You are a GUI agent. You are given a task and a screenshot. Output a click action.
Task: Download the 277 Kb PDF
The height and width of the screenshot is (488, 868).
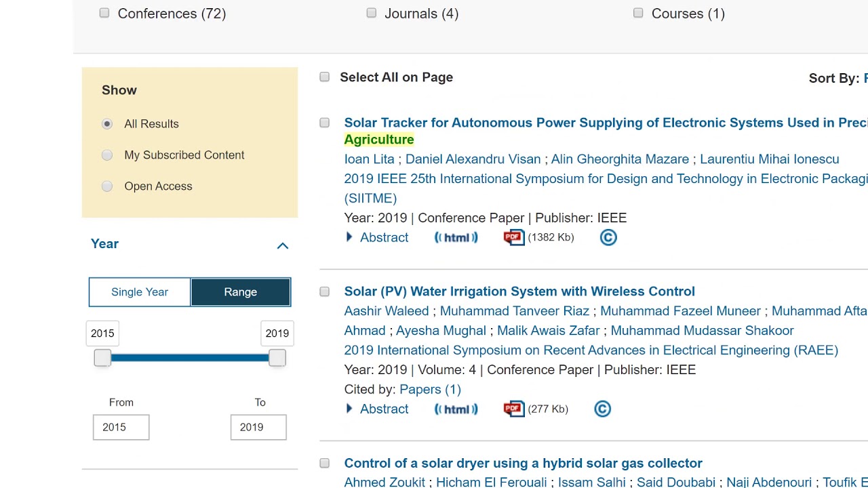coord(514,409)
